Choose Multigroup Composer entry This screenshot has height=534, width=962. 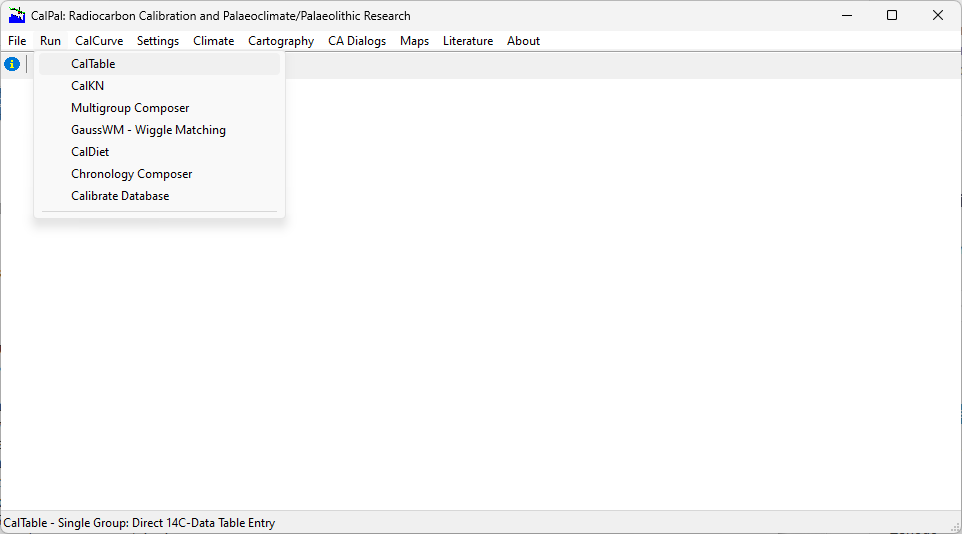[x=130, y=108]
